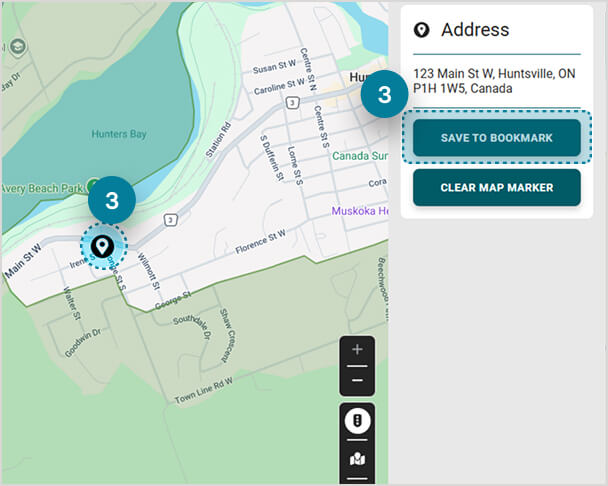Viewport: 608px width, 486px height.
Task: Select the Highway 3 shield near Florence St
Action: coord(171,220)
